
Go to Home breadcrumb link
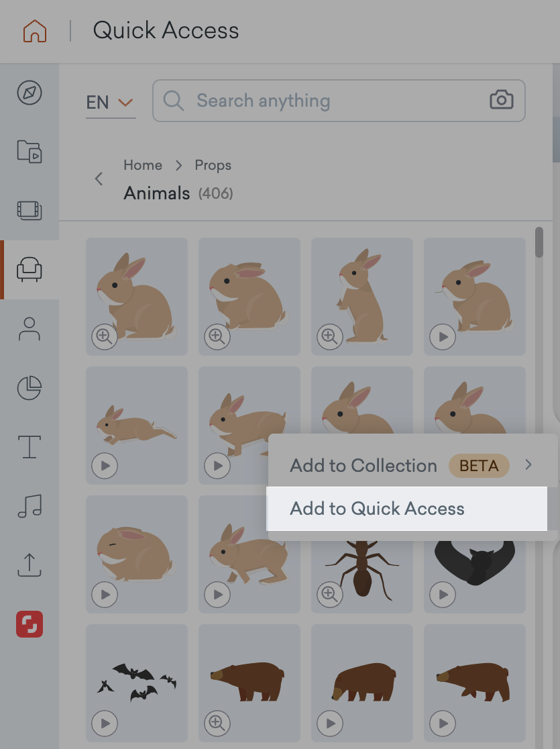tap(143, 165)
